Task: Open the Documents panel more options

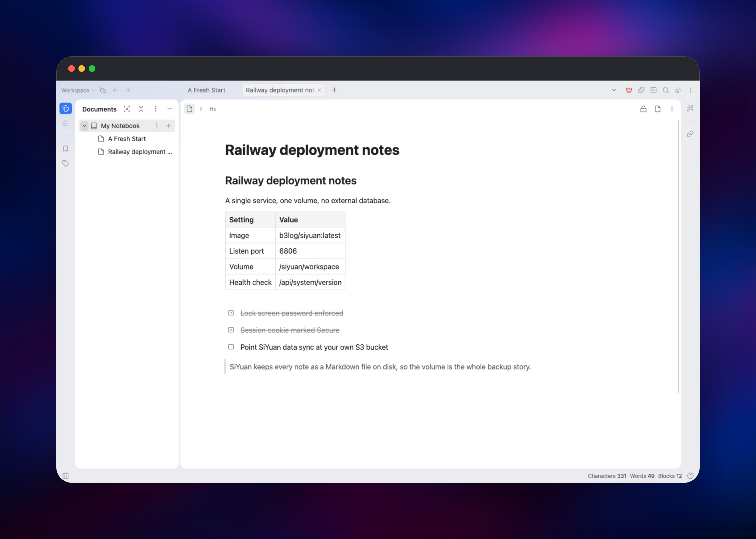Action: click(155, 109)
